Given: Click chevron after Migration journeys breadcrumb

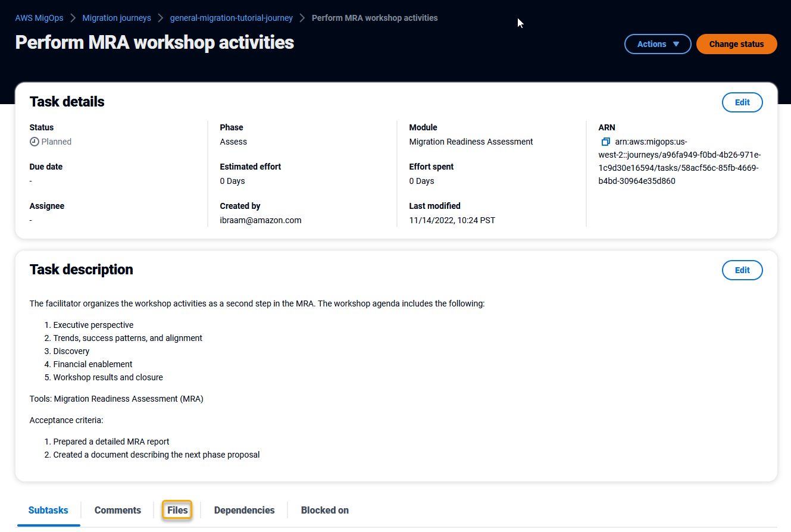Looking at the screenshot, I should point(161,18).
